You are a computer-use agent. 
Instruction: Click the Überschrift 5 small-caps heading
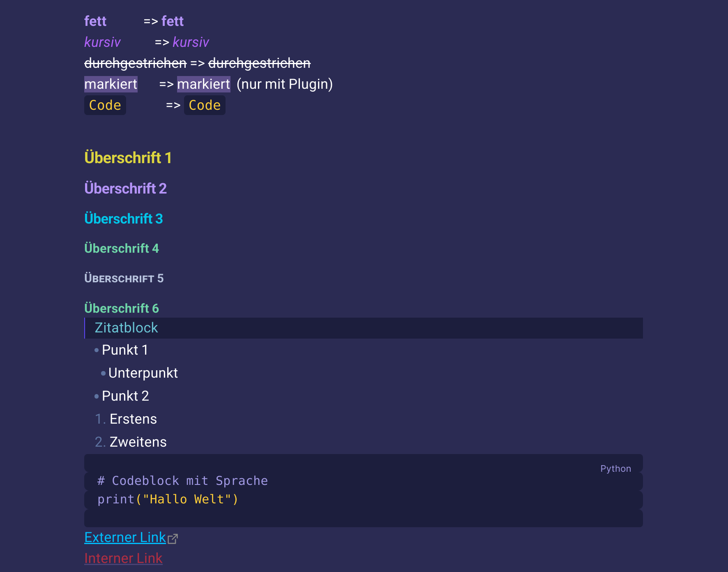pos(124,279)
